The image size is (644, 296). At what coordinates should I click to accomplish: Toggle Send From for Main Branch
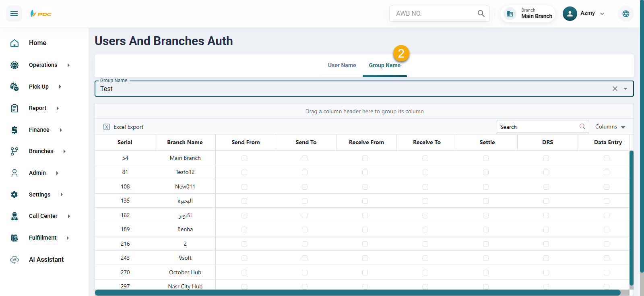pos(244,158)
